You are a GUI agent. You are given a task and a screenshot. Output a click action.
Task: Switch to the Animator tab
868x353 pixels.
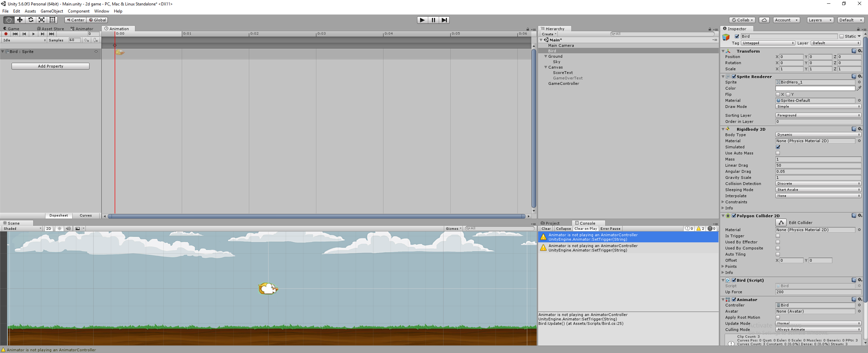(x=82, y=29)
